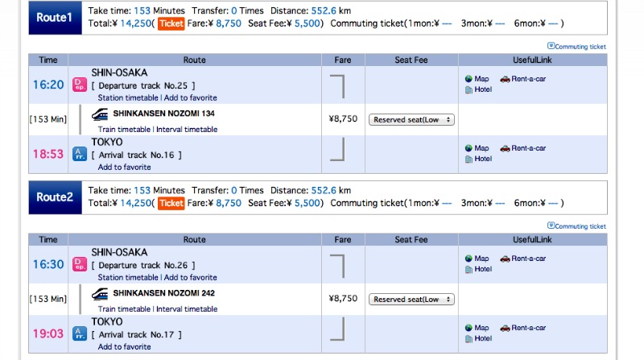Click the orange Ticket icon in Route1

(x=171, y=23)
